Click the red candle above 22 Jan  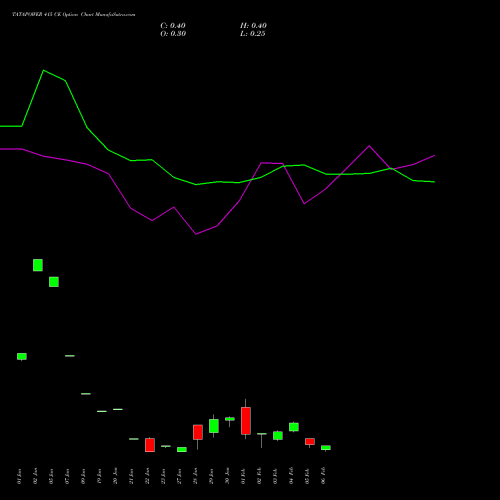[150, 445]
